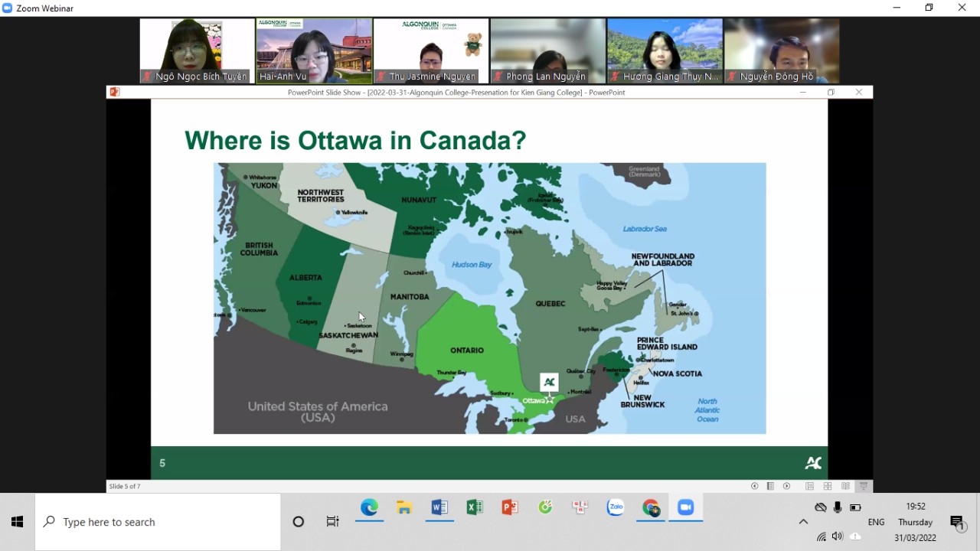The image size is (980, 551).
Task: Open the See All Slides menu icon
Action: (770, 486)
